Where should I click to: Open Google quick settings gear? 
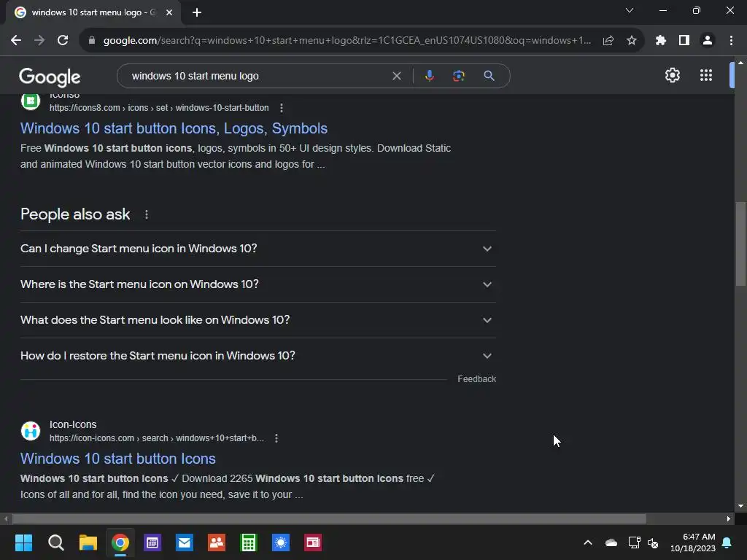(672, 75)
